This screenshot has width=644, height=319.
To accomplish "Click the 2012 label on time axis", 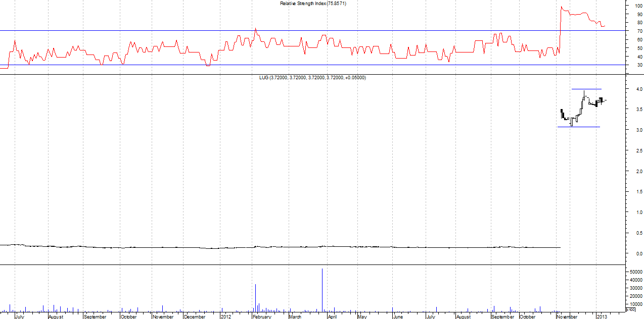I will coord(226,316).
